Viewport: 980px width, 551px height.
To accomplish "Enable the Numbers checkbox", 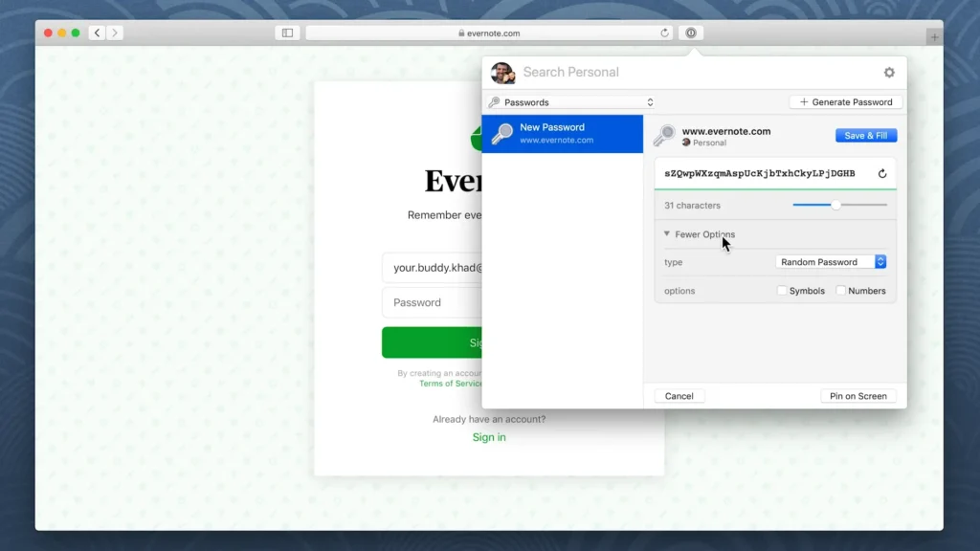I will (x=840, y=291).
